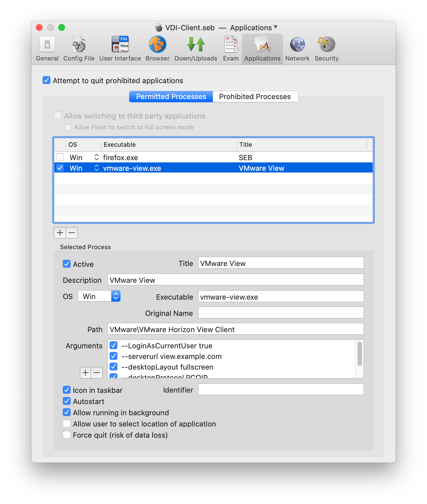This screenshot has height=504, width=427.
Task: Select the vmware-view.exe executable cell
Action: click(132, 168)
